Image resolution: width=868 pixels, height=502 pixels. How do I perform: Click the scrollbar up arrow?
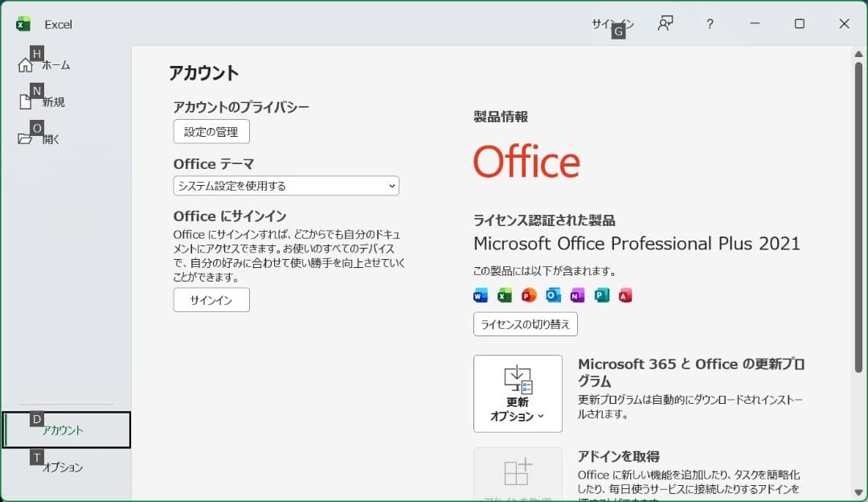point(858,54)
